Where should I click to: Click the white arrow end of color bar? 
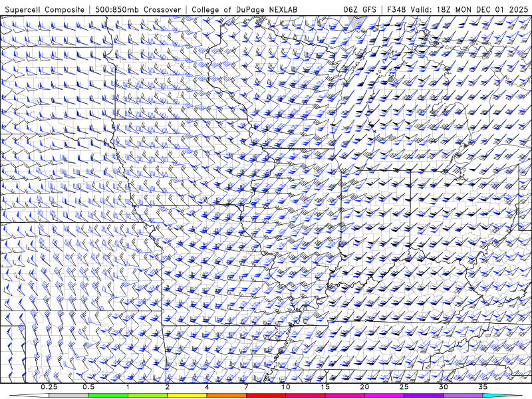pos(29,396)
